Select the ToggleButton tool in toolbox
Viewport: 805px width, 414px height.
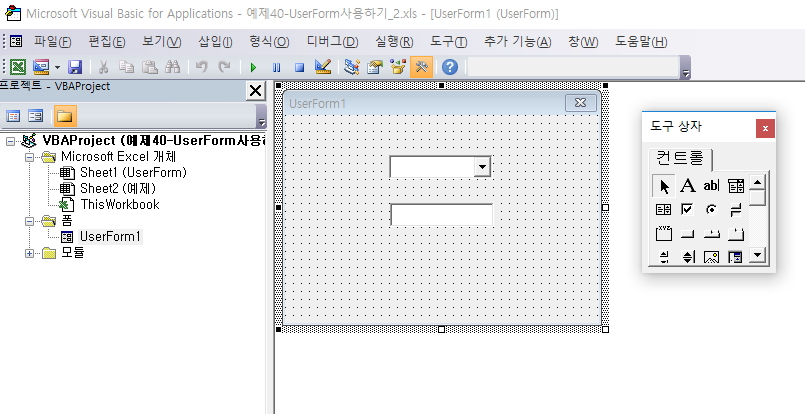736,210
